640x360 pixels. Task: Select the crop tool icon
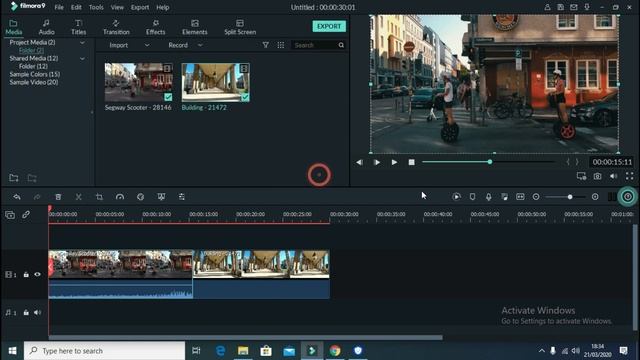tap(99, 197)
